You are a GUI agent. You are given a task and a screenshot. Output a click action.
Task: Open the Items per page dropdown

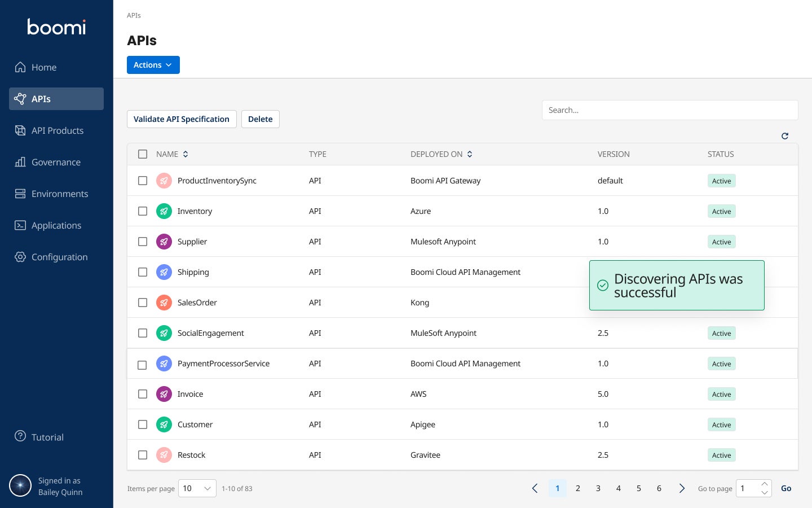[x=197, y=488]
